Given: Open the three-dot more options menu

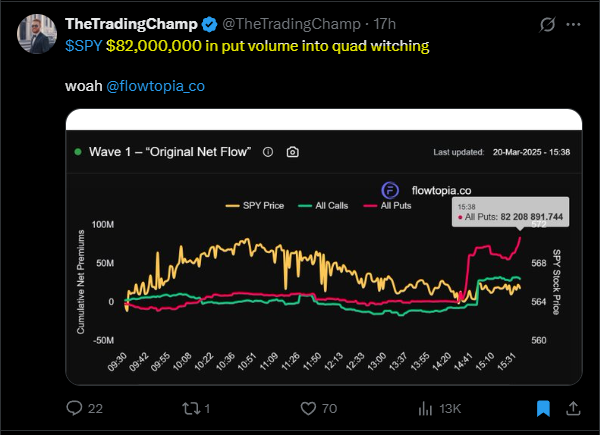Looking at the screenshot, I should (x=573, y=24).
